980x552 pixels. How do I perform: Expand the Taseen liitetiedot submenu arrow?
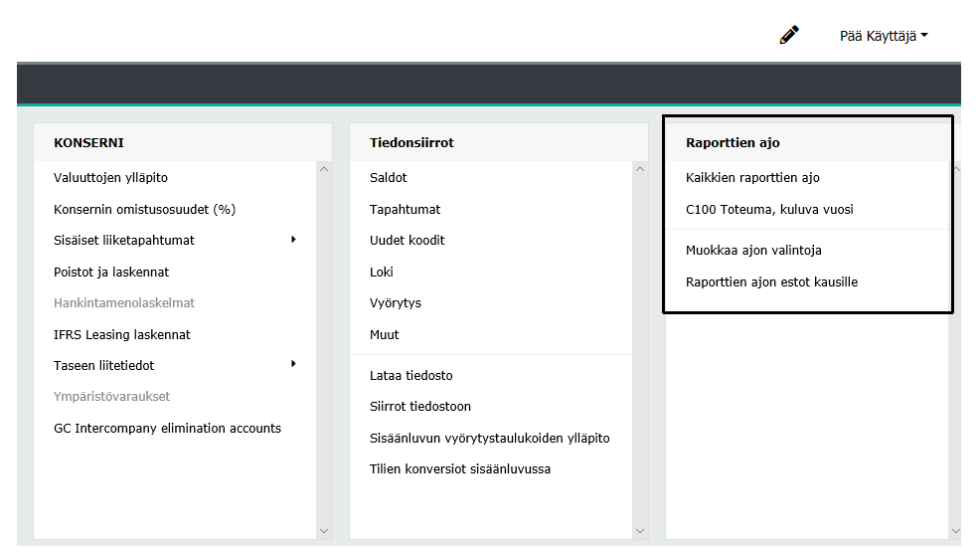pyautogui.click(x=293, y=364)
